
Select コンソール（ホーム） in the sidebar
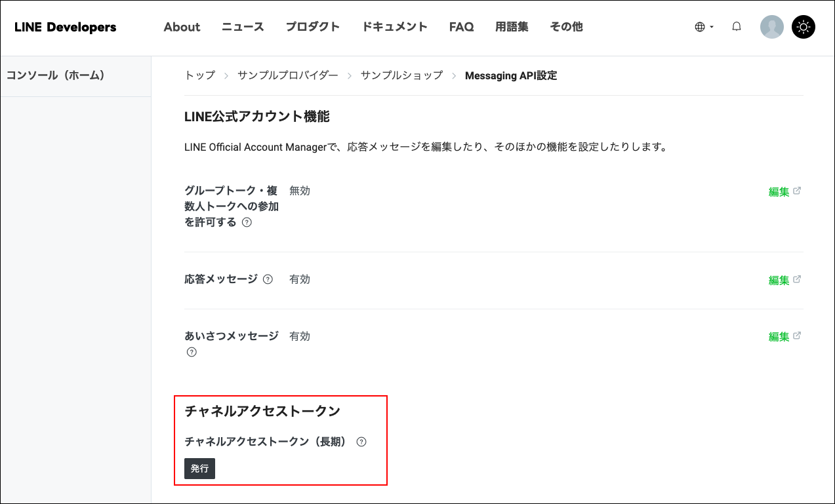pyautogui.click(x=56, y=75)
